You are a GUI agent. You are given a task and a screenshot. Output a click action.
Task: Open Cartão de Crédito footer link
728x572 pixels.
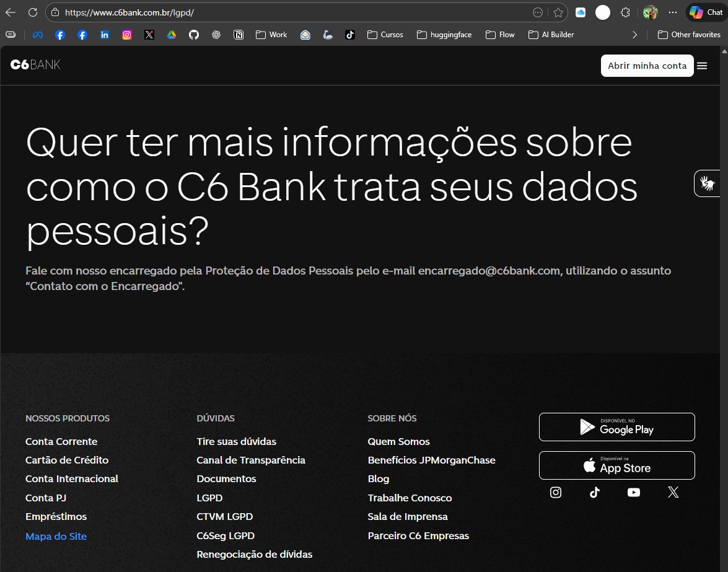67,460
